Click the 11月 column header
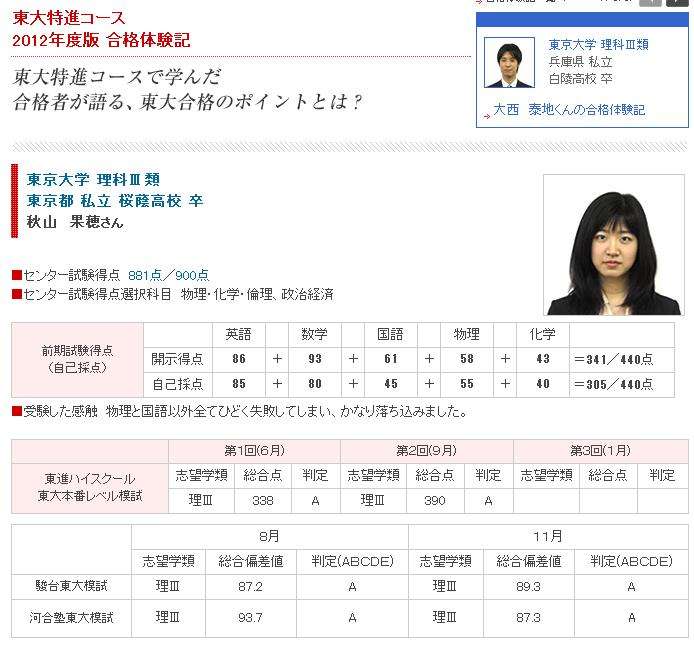This screenshot has width=694, height=646. (548, 537)
